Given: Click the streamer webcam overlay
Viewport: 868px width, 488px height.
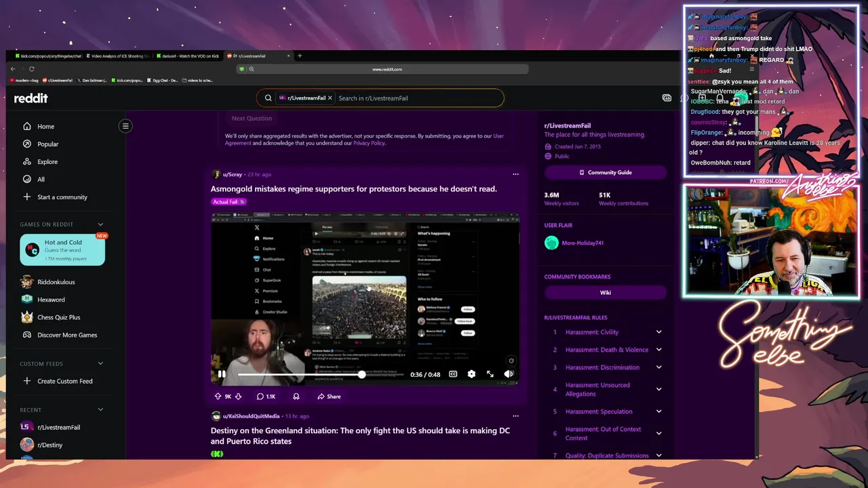Looking at the screenshot, I should (772, 241).
